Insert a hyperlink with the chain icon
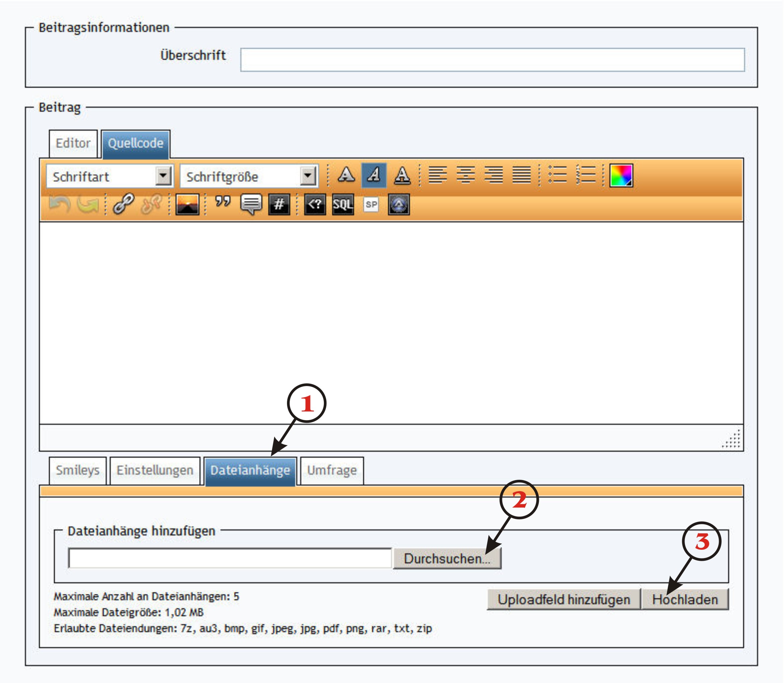 pos(124,204)
